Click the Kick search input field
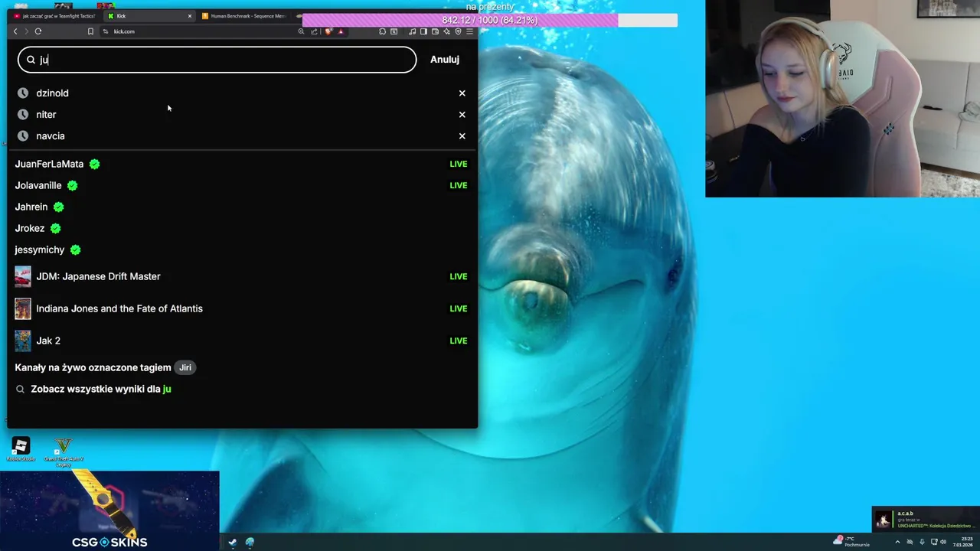Image resolution: width=980 pixels, height=551 pixels. pos(217,60)
